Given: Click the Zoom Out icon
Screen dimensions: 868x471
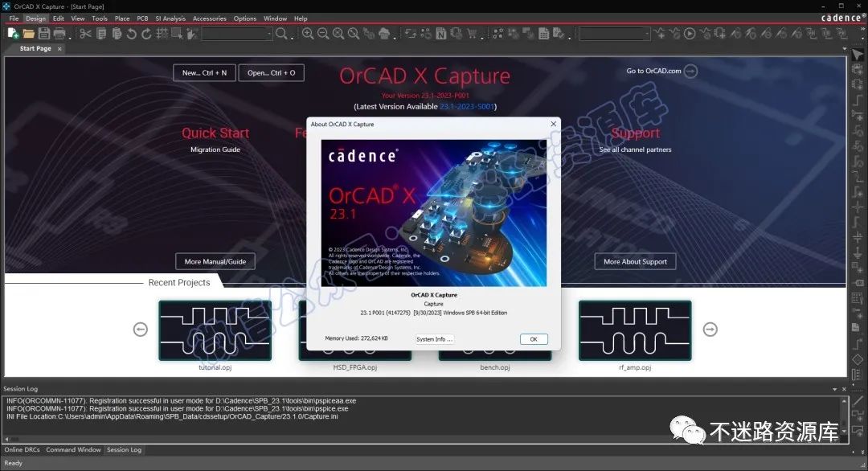Looking at the screenshot, I should [323, 34].
